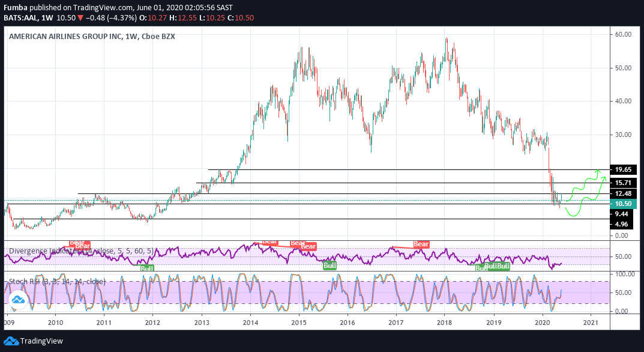644x352 pixels.
Task: Select the Stoch RSI legend label
Action: (x=57, y=282)
